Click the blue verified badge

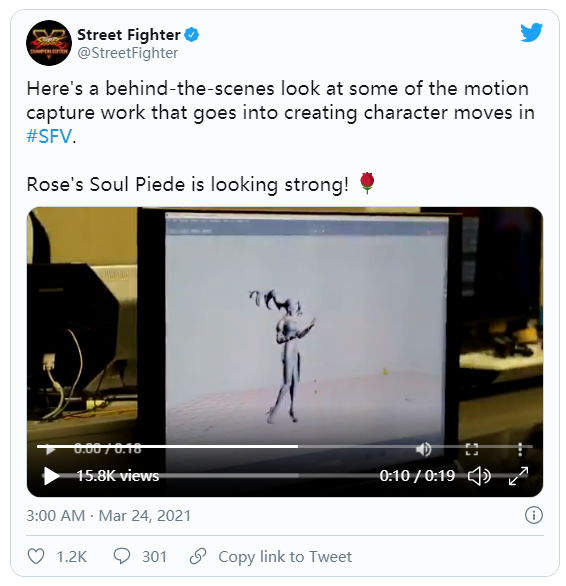point(192,35)
